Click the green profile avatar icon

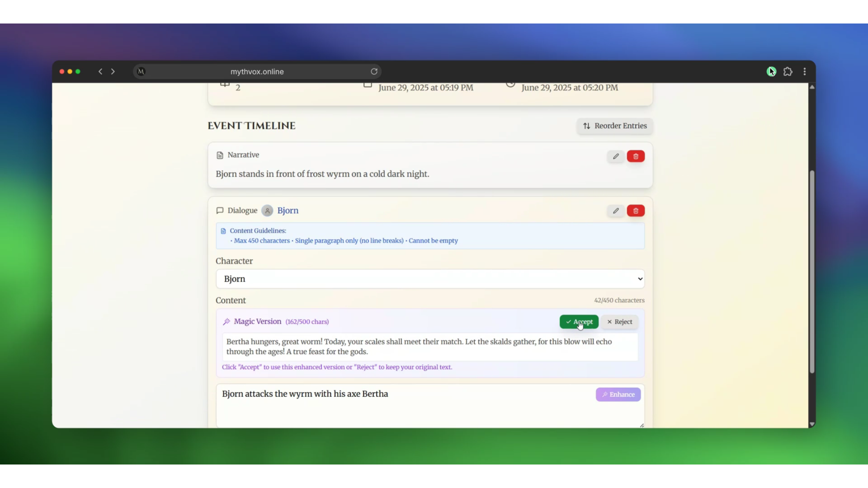(x=771, y=71)
